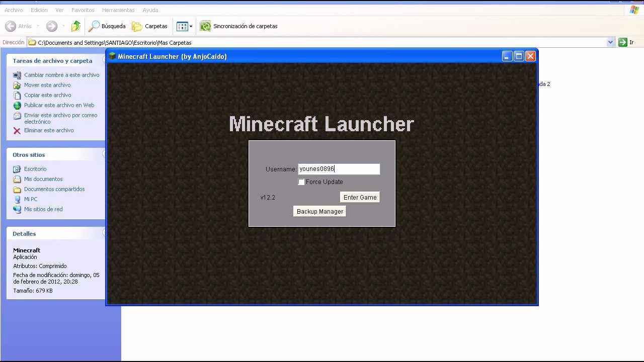The width and height of the screenshot is (644, 362).
Task: Click the publish to web globe icon
Action: [17, 106]
